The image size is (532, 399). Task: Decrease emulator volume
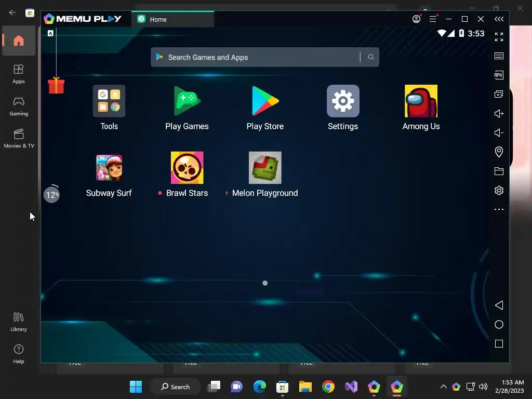coord(499,132)
